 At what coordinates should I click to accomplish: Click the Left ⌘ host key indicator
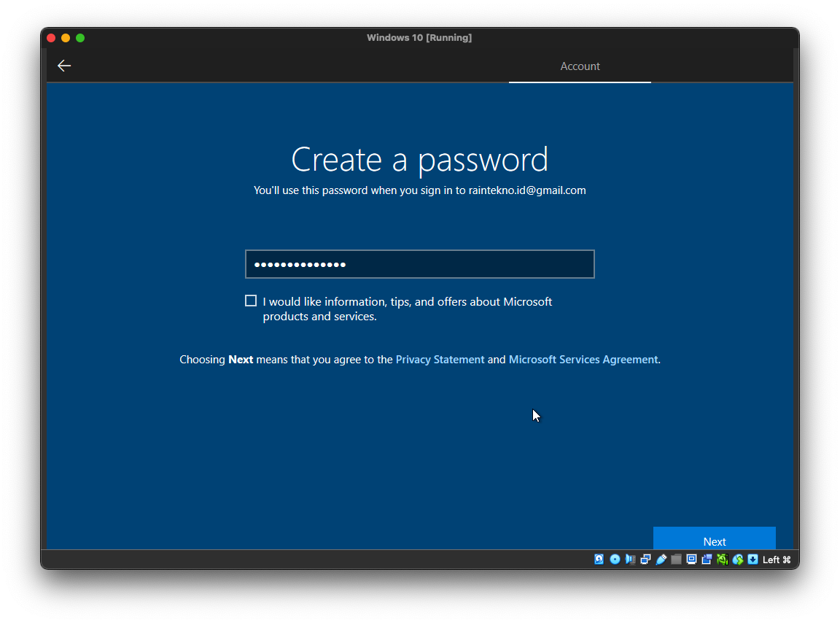(x=777, y=560)
